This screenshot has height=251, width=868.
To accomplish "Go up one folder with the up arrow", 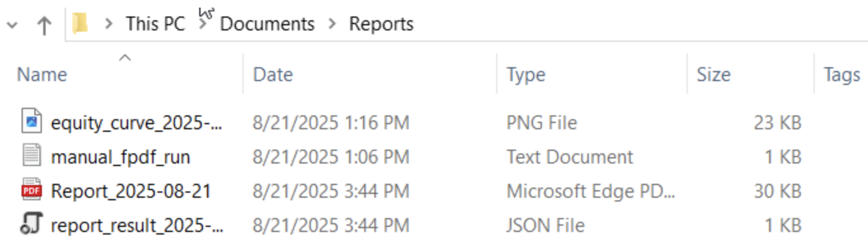I will 44,25.
